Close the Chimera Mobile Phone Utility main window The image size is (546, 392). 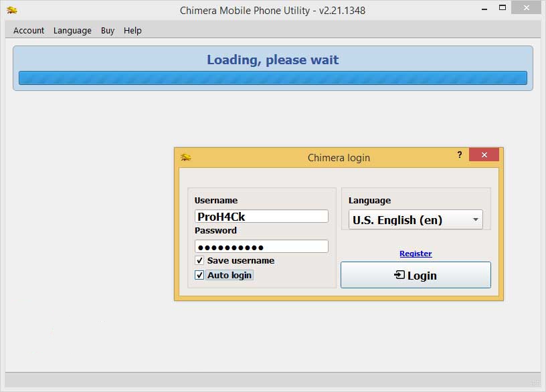(x=526, y=7)
